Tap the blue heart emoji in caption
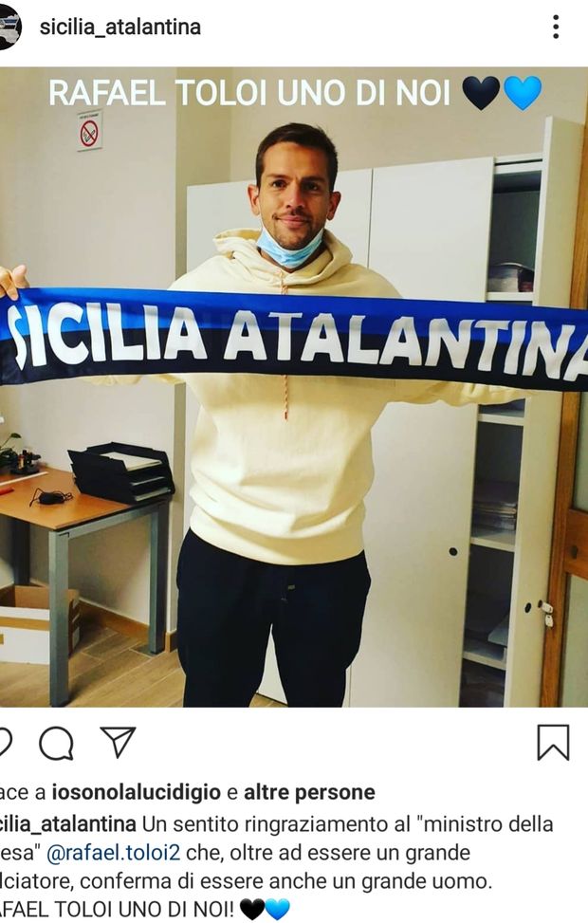The image size is (588, 923). point(277,910)
